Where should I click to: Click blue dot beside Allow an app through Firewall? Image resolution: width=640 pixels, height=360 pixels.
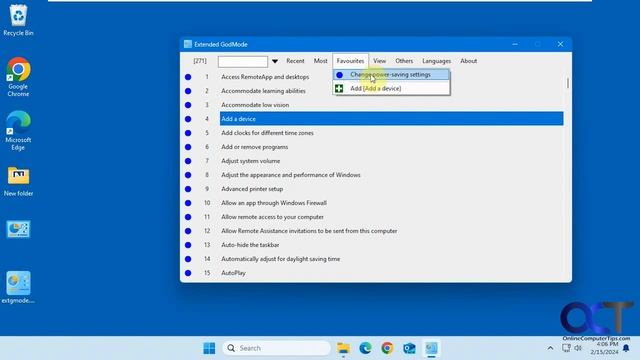[x=188, y=203]
